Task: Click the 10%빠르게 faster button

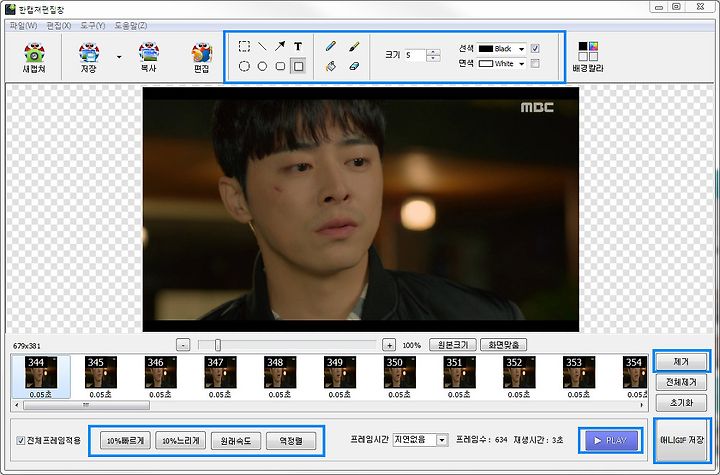Action: pyautogui.click(x=125, y=441)
